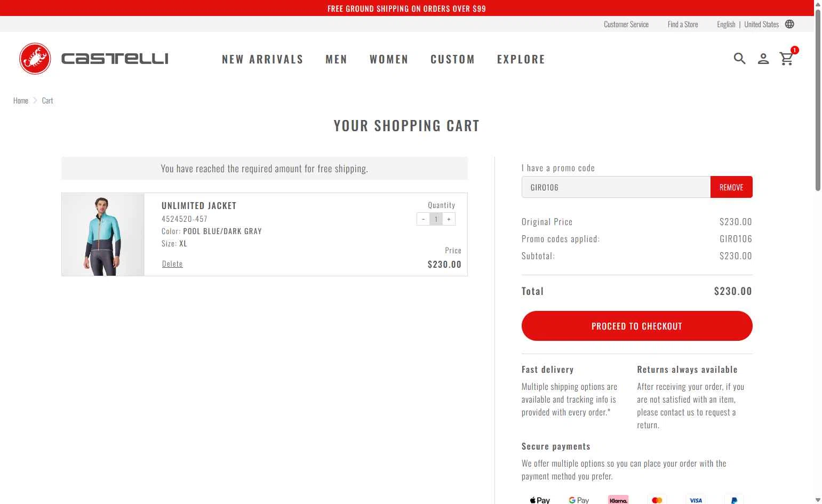822x504 pixels.
Task: Select the Visa payment icon
Action: click(696, 500)
